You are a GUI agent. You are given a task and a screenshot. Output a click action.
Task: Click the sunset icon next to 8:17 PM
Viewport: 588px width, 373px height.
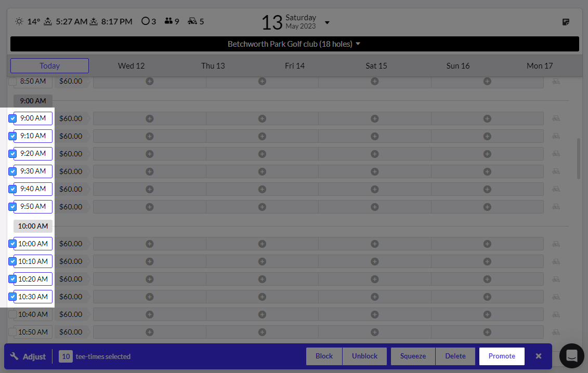click(94, 21)
